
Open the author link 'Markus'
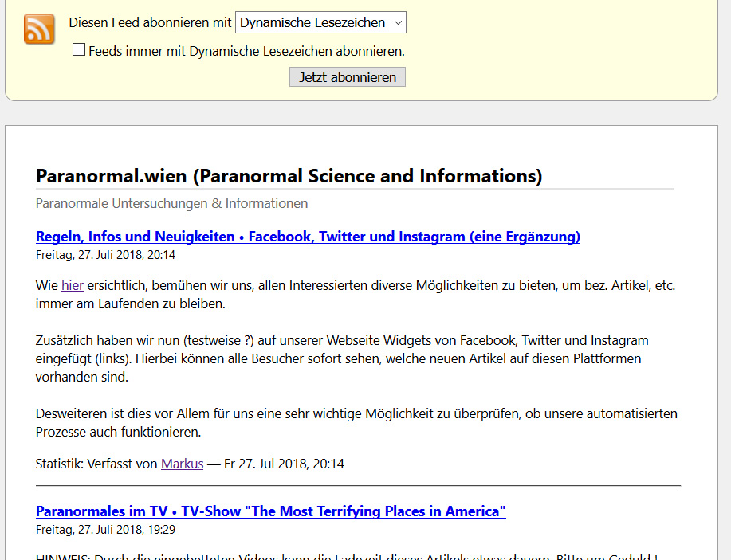pos(182,464)
